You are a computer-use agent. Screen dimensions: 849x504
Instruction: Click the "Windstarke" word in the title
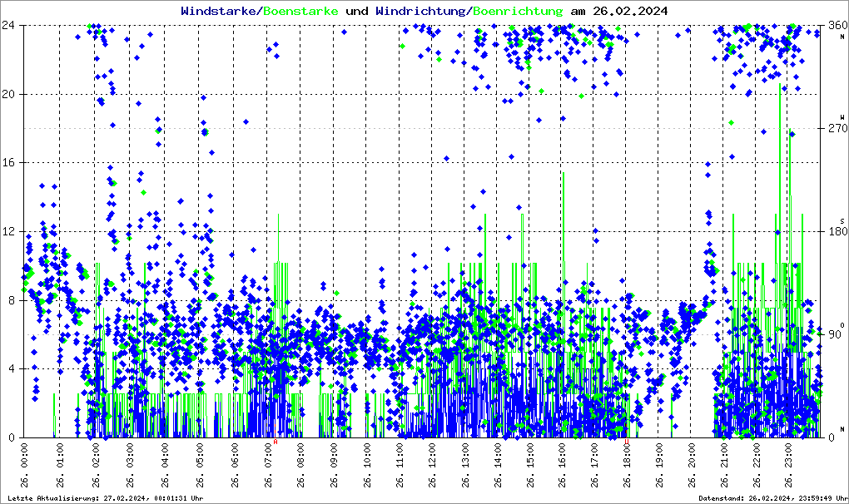pyautogui.click(x=218, y=11)
